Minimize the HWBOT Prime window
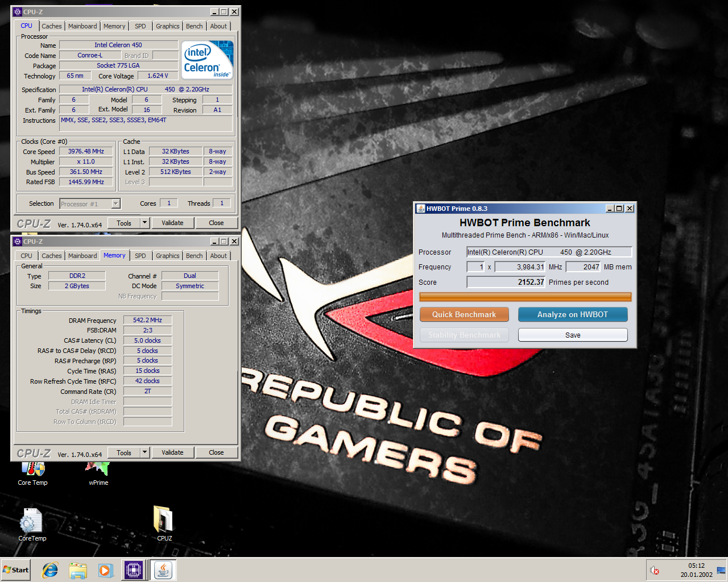Screen dimensions: 728x582 [x=610, y=209]
